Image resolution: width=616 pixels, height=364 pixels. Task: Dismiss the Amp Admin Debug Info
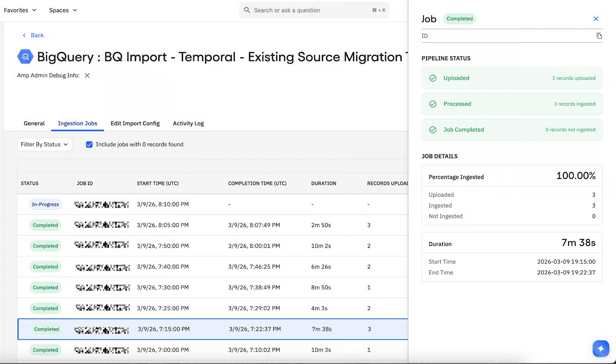coord(87,75)
